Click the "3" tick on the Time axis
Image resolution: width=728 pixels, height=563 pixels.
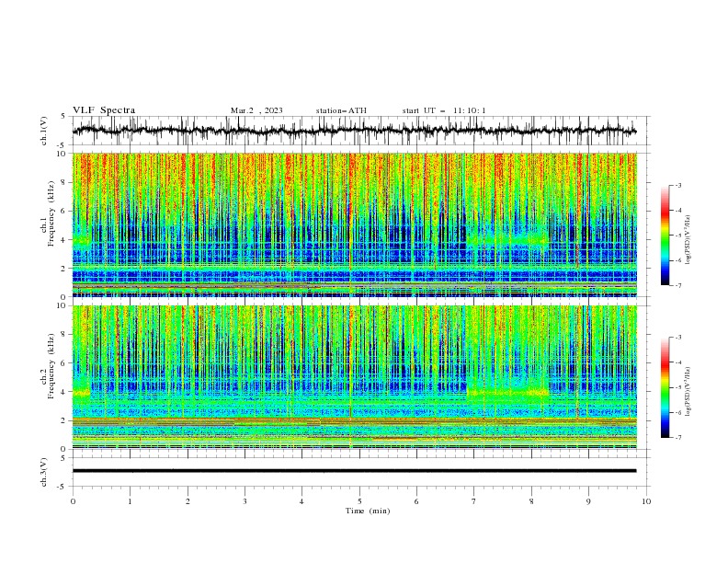(245, 501)
